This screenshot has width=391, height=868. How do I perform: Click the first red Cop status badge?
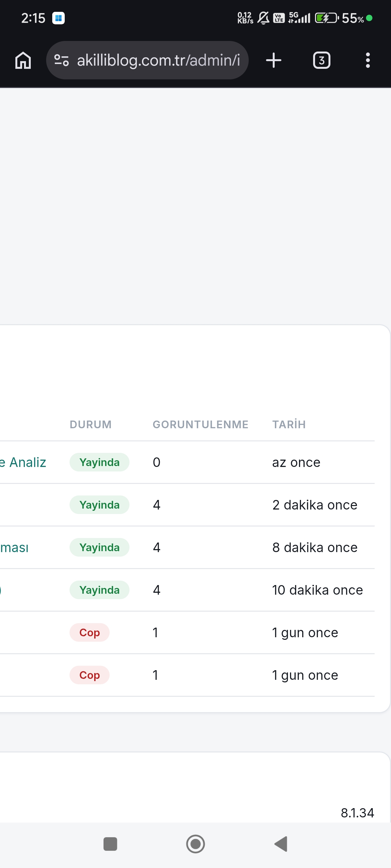click(89, 632)
